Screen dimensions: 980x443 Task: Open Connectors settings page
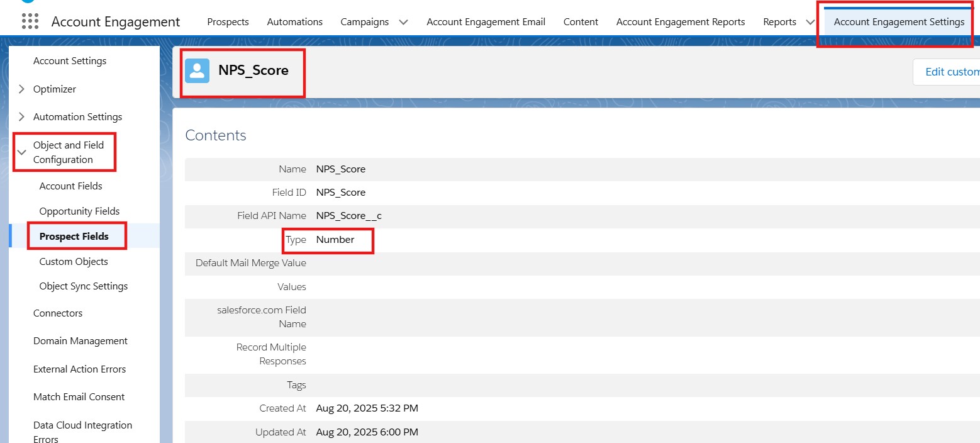tap(58, 313)
